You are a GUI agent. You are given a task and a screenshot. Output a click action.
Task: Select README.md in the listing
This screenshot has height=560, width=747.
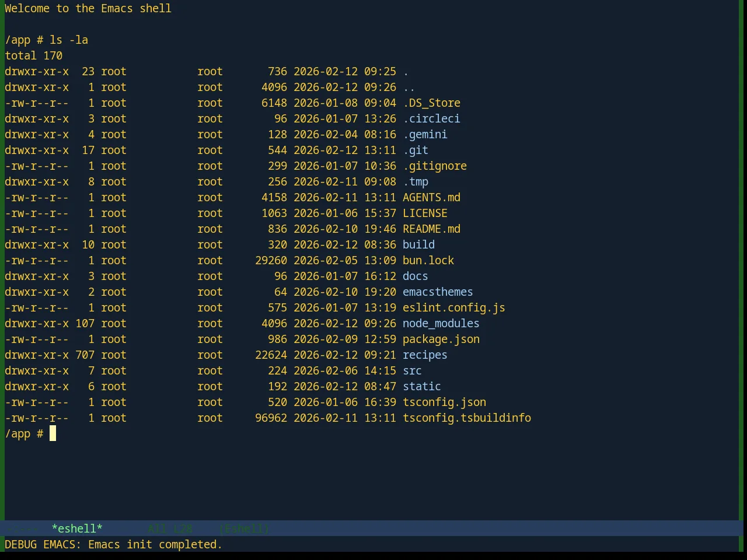pyautogui.click(x=432, y=229)
